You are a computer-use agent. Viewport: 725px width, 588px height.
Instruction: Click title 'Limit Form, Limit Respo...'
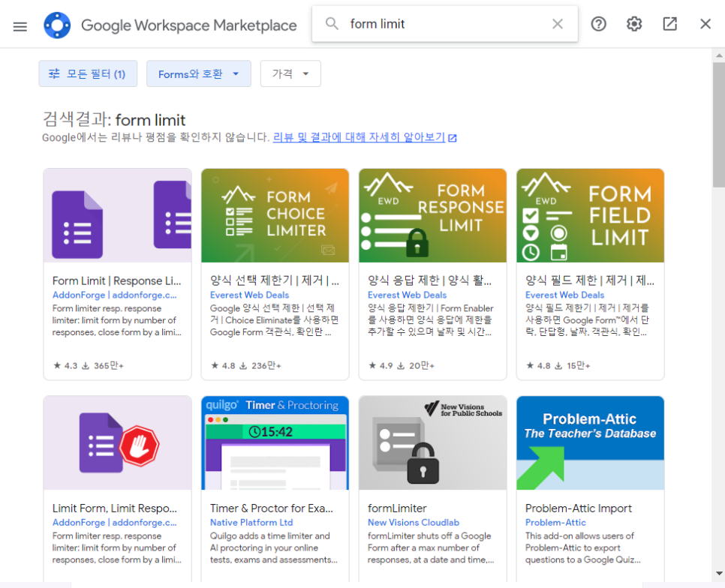tap(115, 508)
